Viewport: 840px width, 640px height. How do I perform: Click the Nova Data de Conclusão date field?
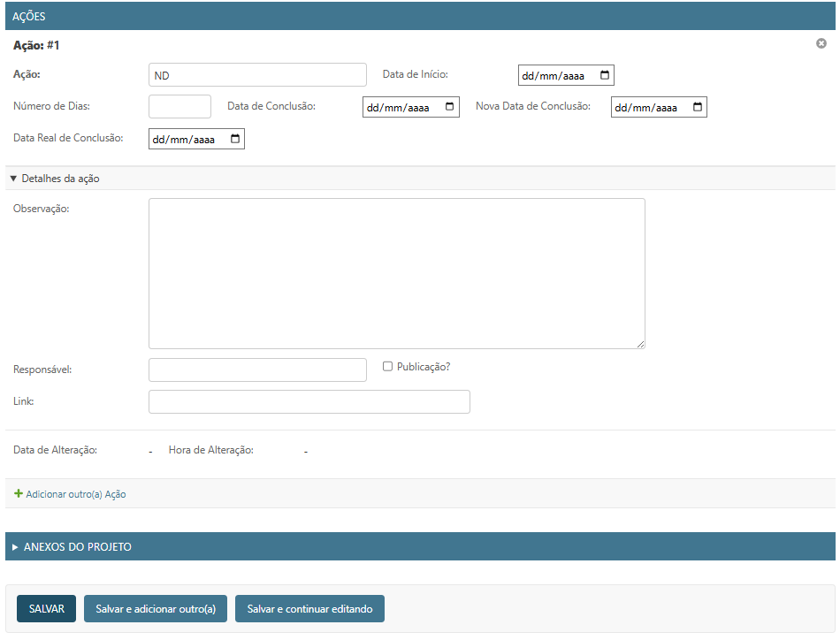click(x=659, y=107)
